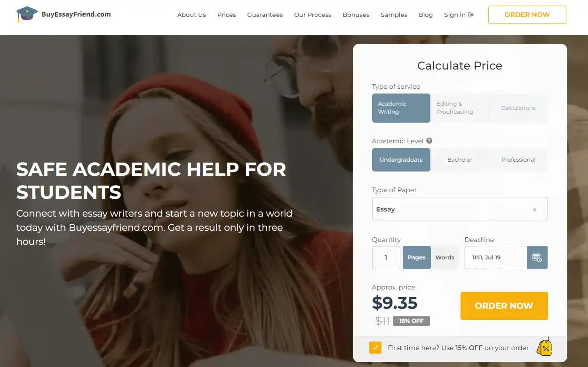Click the 15% OFF badge
Screen dimensions: 588x367
tap(412, 321)
